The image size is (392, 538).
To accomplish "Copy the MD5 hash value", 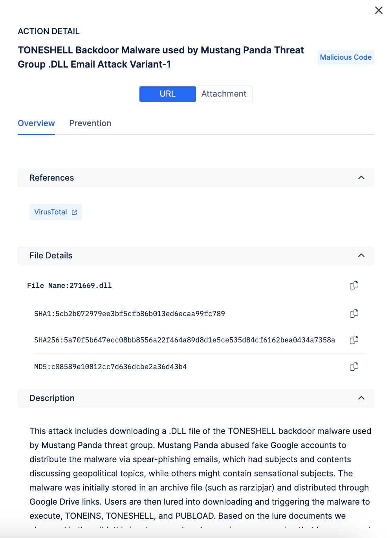I will [x=354, y=367].
